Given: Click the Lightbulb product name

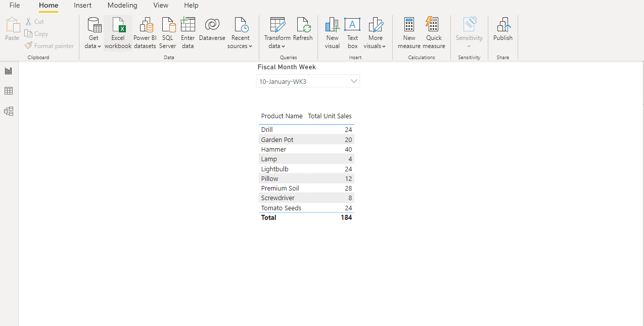Looking at the screenshot, I should coord(274,169).
